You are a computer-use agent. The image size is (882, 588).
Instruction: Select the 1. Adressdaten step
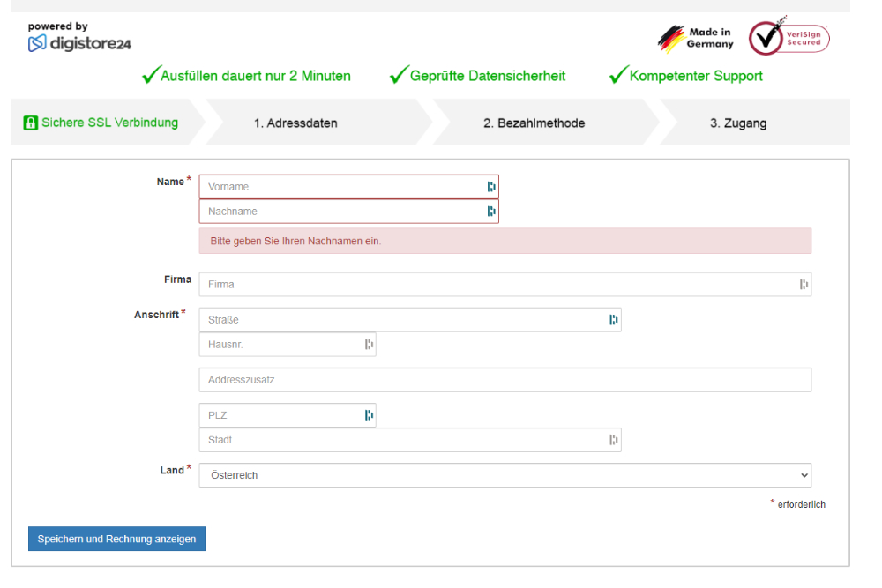tap(295, 123)
